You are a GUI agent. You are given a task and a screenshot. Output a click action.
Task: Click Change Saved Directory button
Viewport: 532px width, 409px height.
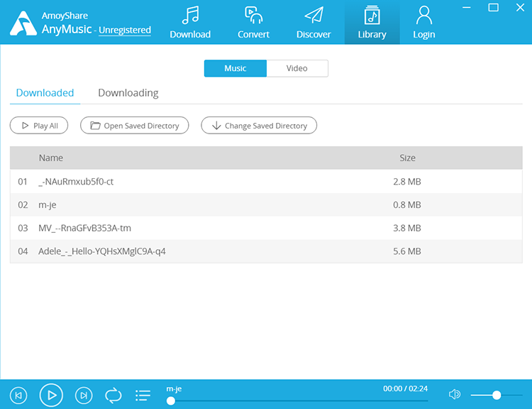click(x=259, y=126)
